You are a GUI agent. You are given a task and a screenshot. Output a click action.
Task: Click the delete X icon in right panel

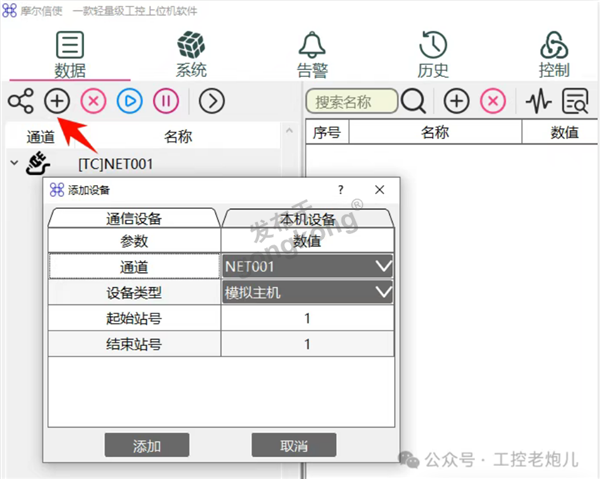(492, 101)
